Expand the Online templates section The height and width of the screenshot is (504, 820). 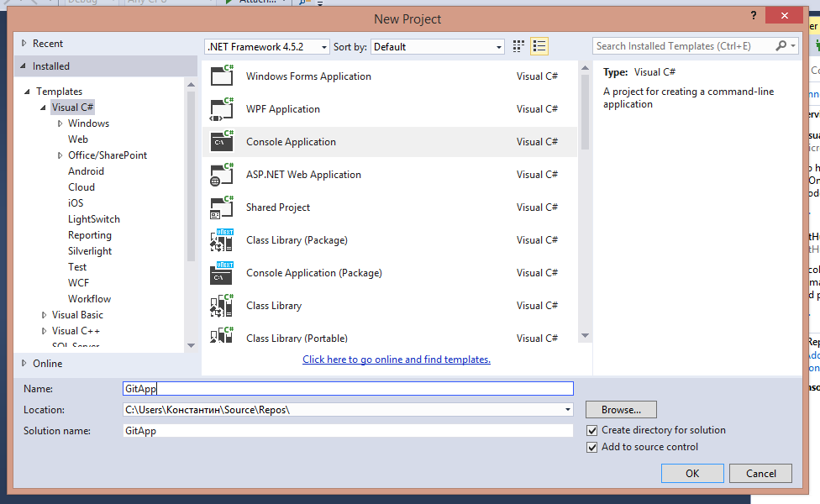click(24, 363)
